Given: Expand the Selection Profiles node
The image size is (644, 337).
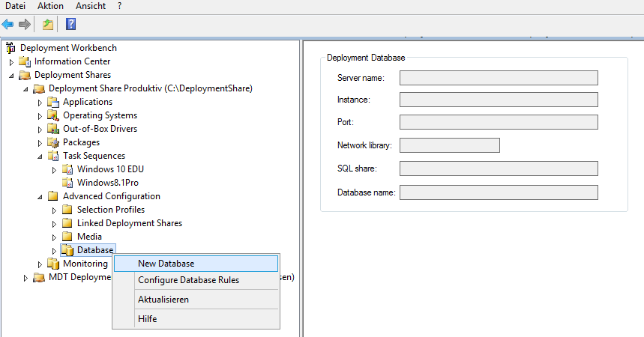Looking at the screenshot, I should coord(55,210).
